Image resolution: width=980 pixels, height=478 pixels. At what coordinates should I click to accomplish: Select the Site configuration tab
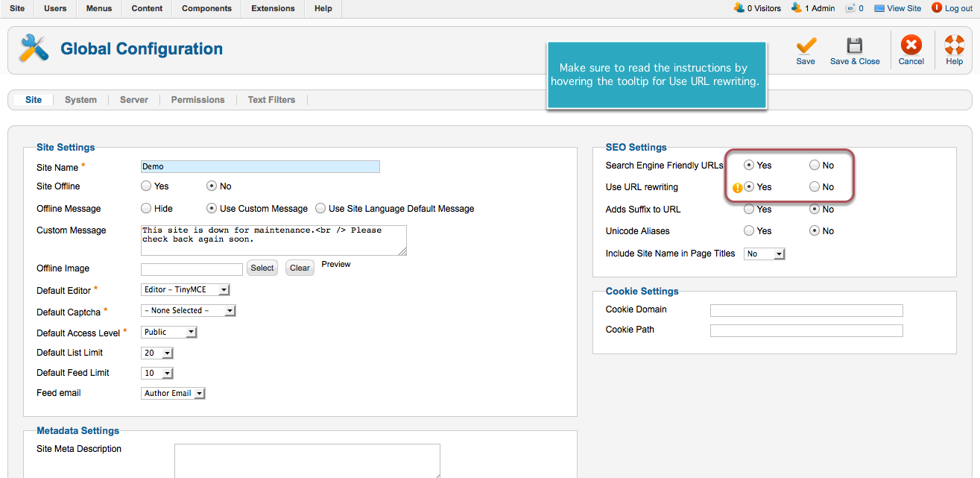pos(34,99)
